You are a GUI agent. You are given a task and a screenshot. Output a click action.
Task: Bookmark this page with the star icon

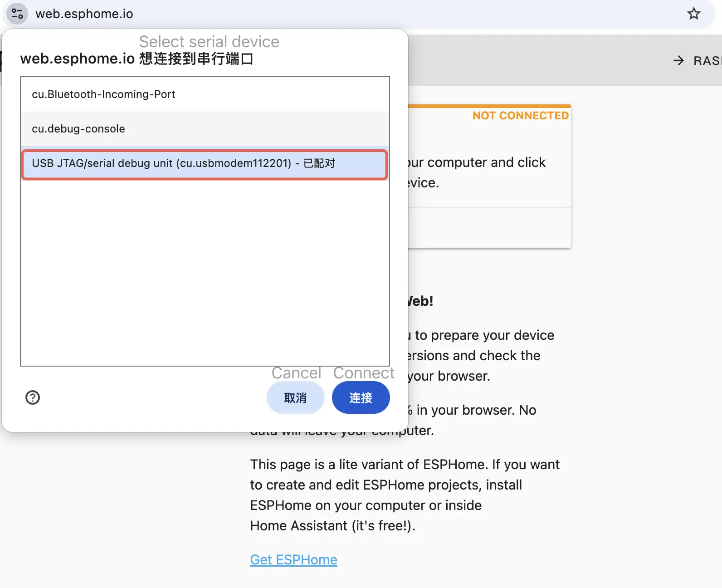(x=693, y=14)
